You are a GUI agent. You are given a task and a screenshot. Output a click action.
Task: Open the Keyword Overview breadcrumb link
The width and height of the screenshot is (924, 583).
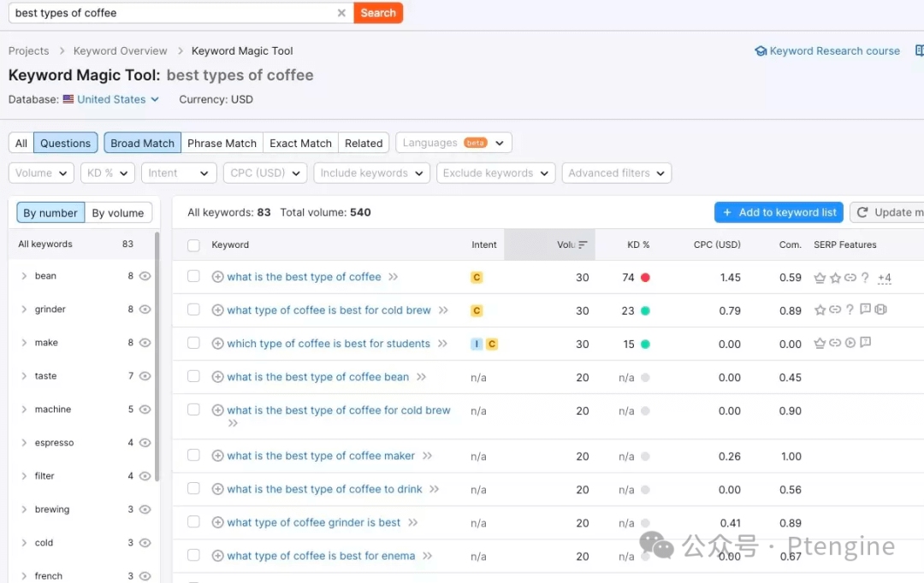pyautogui.click(x=121, y=51)
